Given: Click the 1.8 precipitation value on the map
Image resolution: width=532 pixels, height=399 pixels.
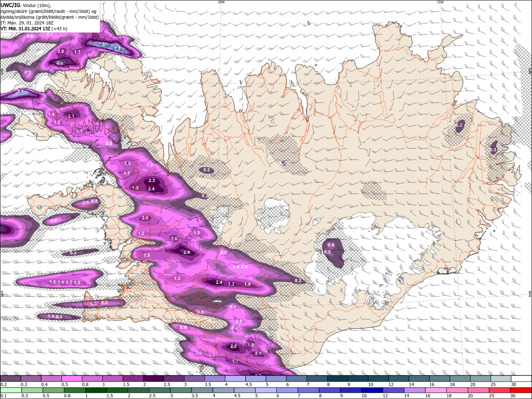Looking at the screenshot, I should point(251,345).
